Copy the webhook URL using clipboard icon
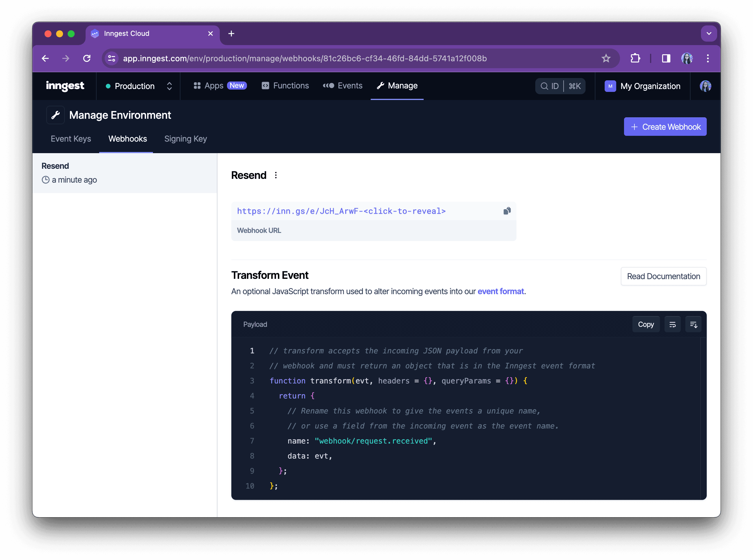Screen dimensions: 753x560 coord(507,211)
